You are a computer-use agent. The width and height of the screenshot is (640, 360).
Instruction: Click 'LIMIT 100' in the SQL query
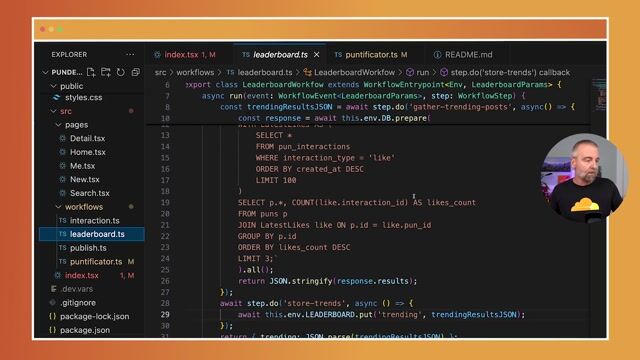pos(276,180)
